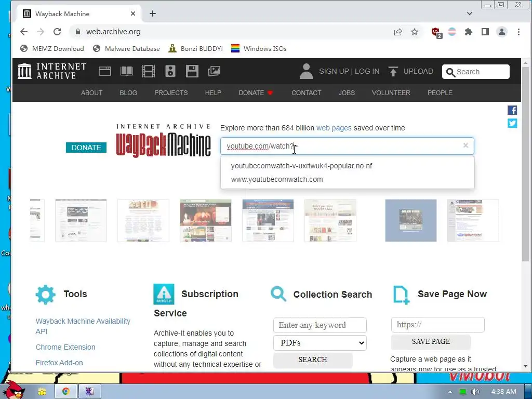Open the Extensions puzzle icon
The width and height of the screenshot is (532, 399).
469,32
